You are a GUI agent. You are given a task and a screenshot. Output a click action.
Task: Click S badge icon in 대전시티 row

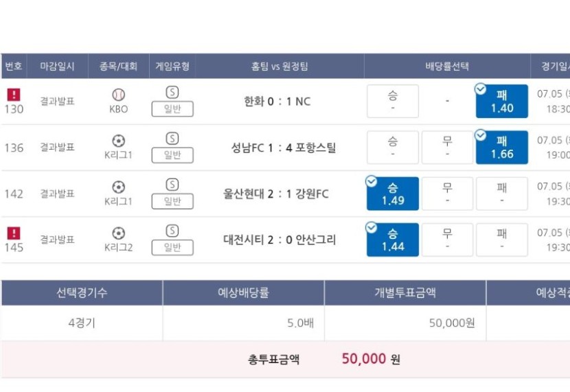172,231
